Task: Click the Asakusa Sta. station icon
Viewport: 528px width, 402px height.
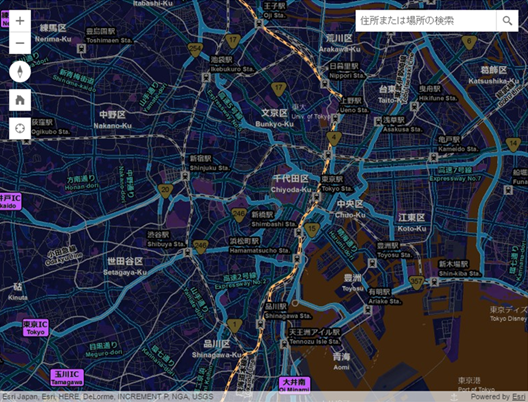Action: pyautogui.click(x=378, y=122)
